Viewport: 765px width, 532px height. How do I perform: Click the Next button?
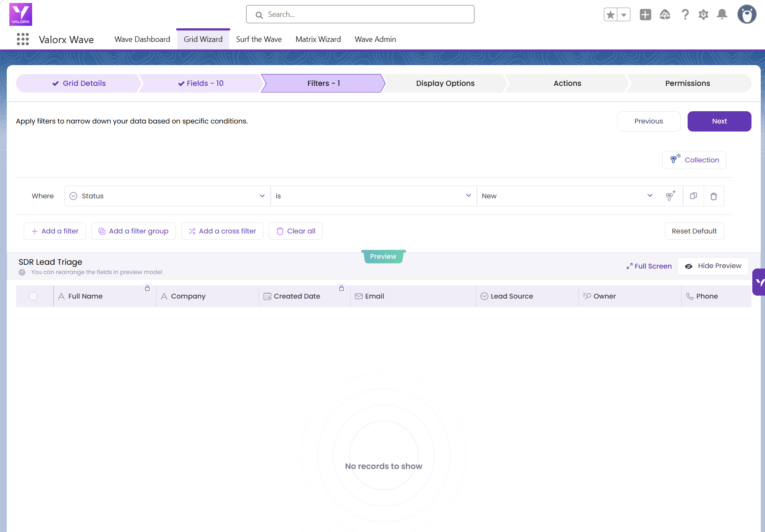719,121
